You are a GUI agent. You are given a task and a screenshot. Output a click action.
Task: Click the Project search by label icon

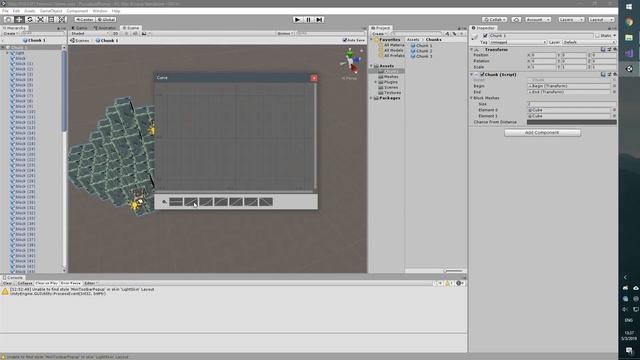[x=454, y=34]
